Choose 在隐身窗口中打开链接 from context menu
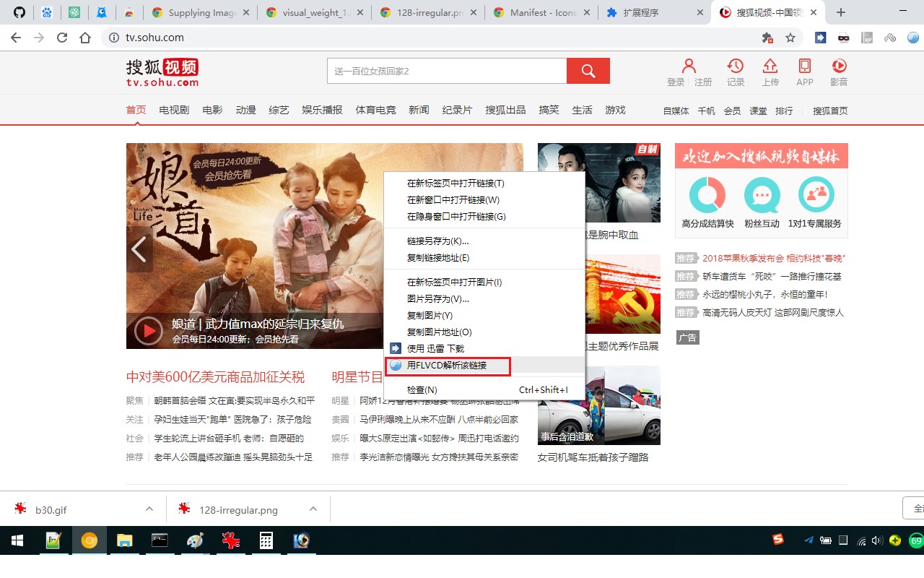This screenshot has width=924, height=578. 484,217
